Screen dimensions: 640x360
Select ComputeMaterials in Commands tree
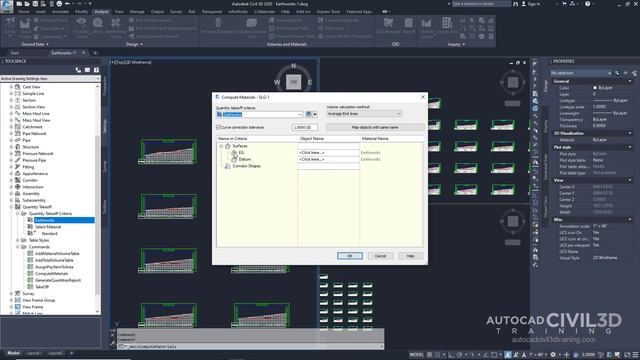(x=51, y=273)
